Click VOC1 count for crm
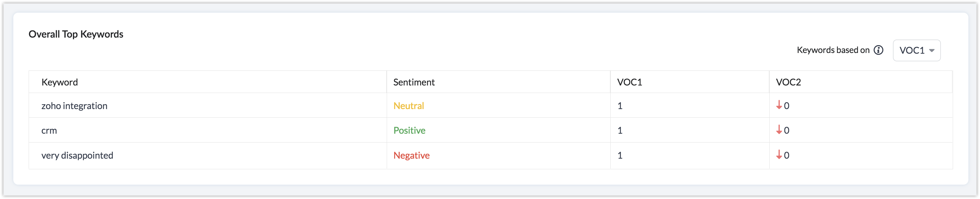 pos(620,130)
